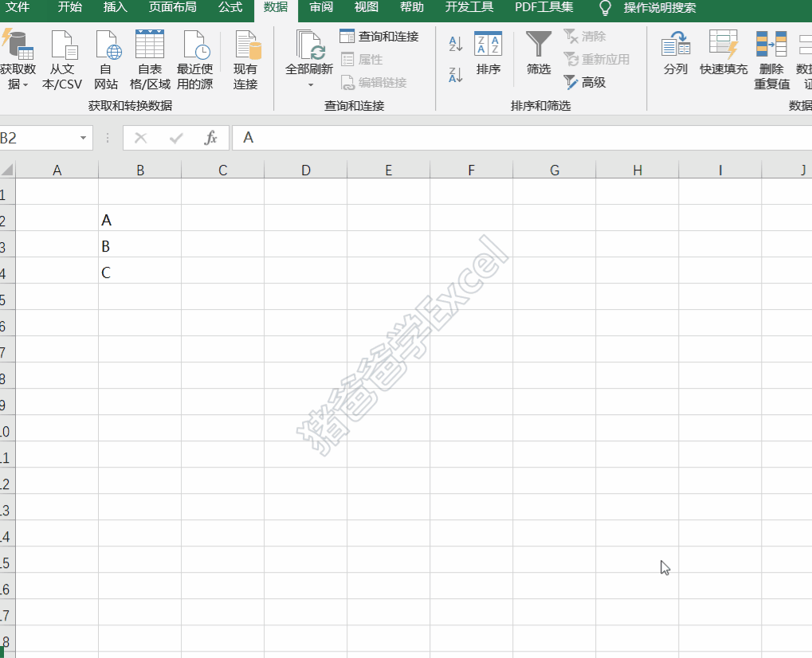
Task: Toggle the Filter (筛选) funnel
Action: (539, 53)
